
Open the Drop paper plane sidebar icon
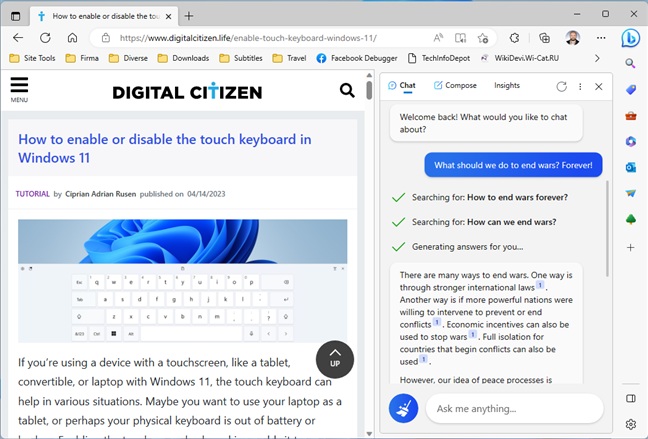tap(631, 193)
